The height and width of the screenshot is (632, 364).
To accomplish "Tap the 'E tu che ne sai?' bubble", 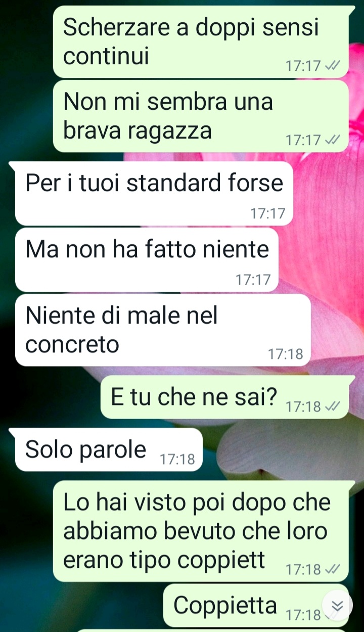I will pos(224,397).
